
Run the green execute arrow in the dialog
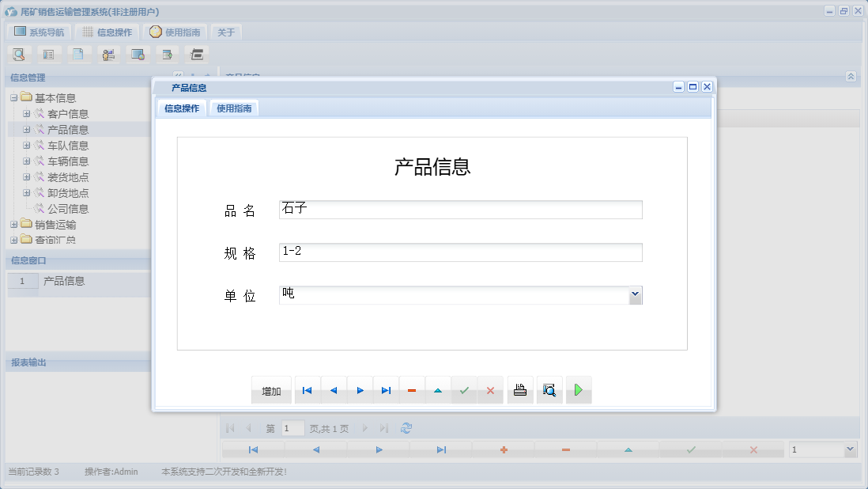pos(578,389)
